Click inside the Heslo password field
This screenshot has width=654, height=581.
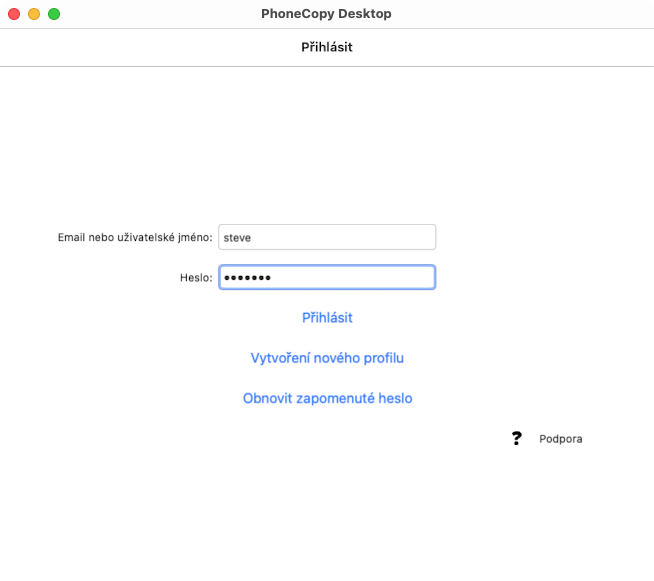[327, 277]
